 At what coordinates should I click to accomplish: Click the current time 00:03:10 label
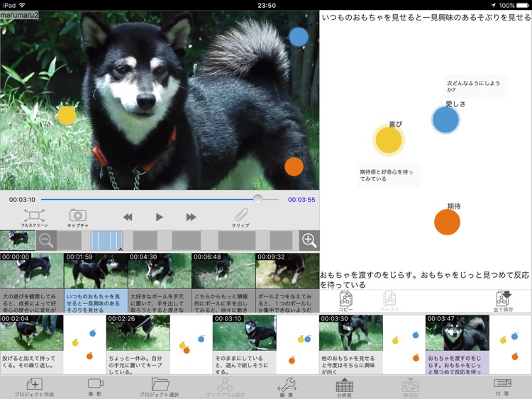pyautogui.click(x=22, y=200)
